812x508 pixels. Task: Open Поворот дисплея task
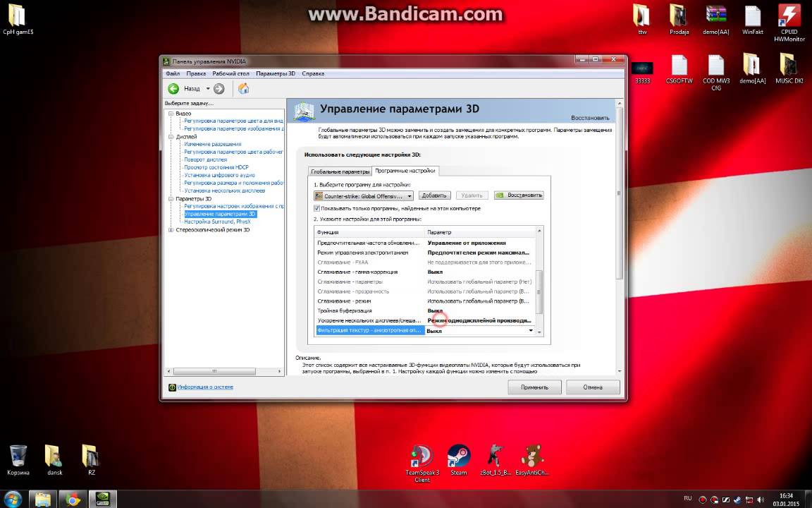pos(205,159)
